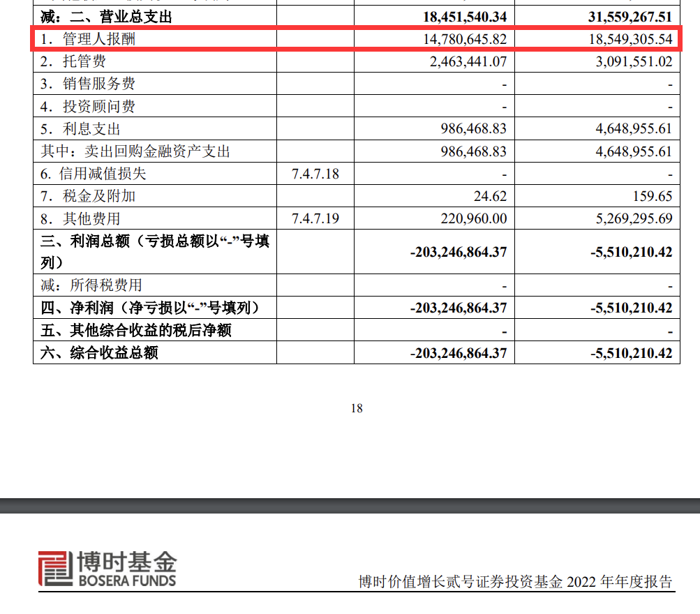Click the value 159.65
This screenshot has height=614, width=700.
point(653,196)
